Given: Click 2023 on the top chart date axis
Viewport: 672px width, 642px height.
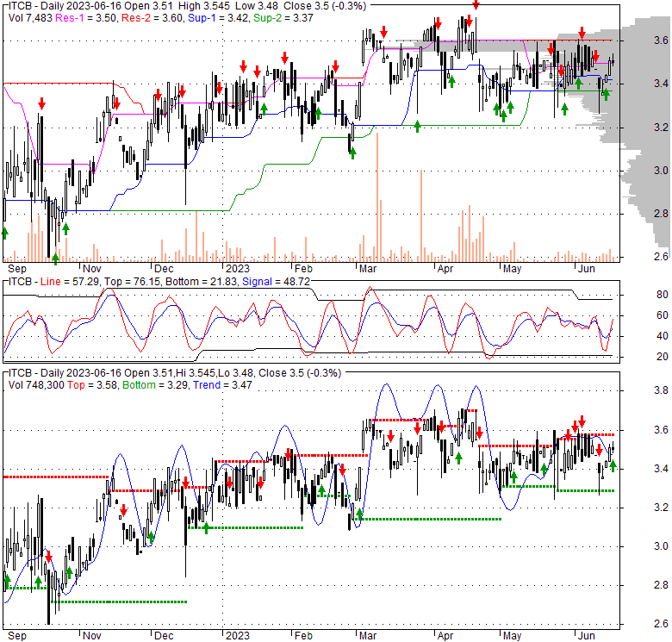Looking at the screenshot, I should click(x=238, y=269).
